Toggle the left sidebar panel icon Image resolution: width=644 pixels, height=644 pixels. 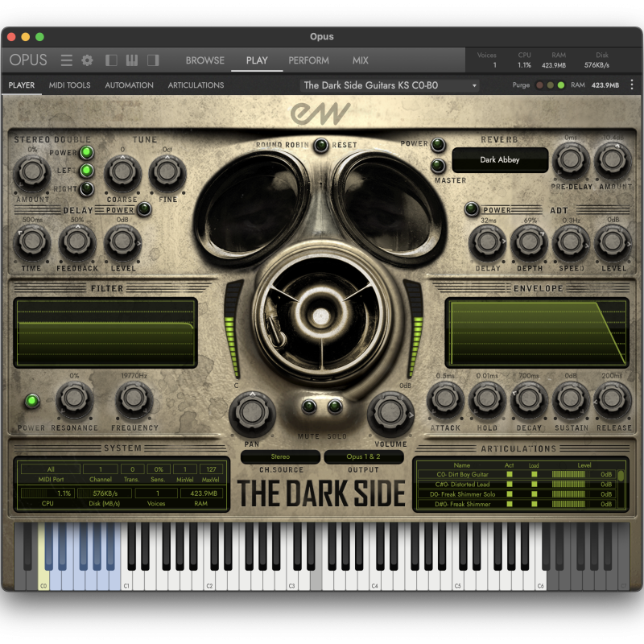click(x=111, y=60)
